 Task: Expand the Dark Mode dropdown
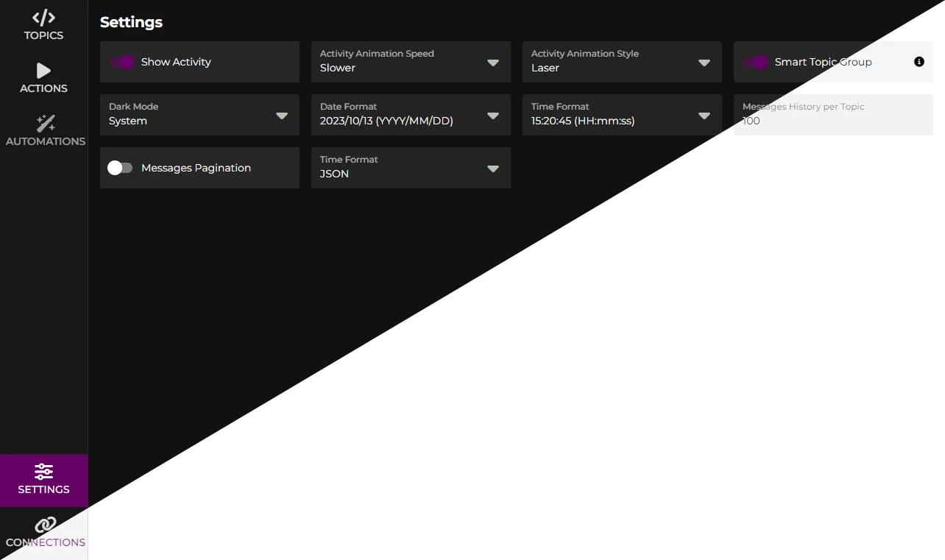point(199,115)
